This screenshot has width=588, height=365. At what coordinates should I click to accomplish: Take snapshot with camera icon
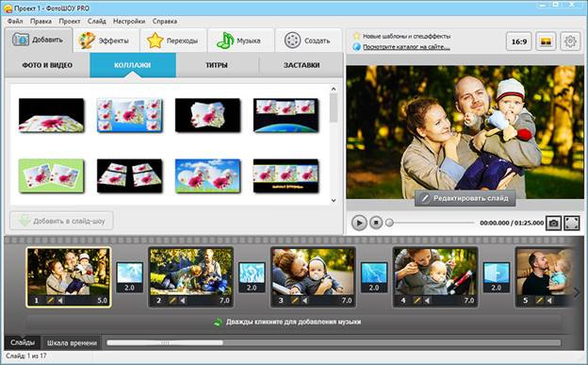tap(553, 224)
